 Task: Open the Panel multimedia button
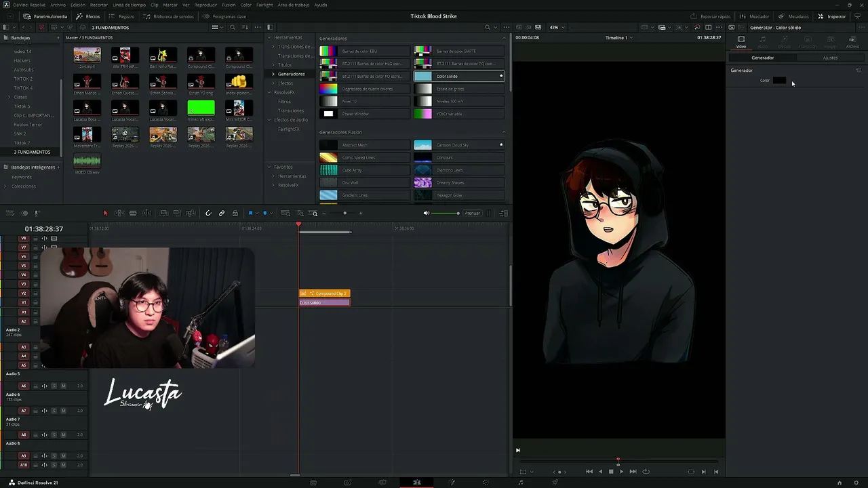[45, 16]
